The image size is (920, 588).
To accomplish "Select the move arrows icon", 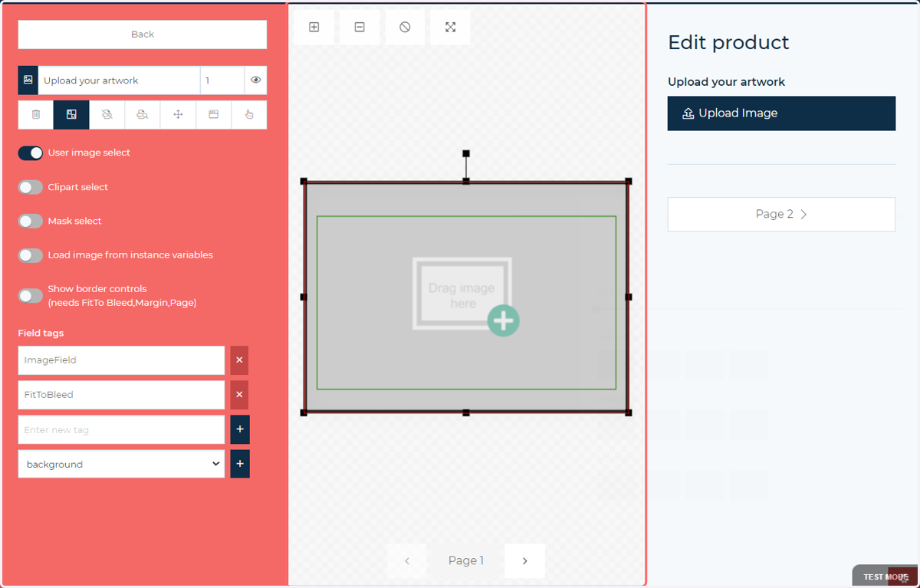I will [x=178, y=114].
